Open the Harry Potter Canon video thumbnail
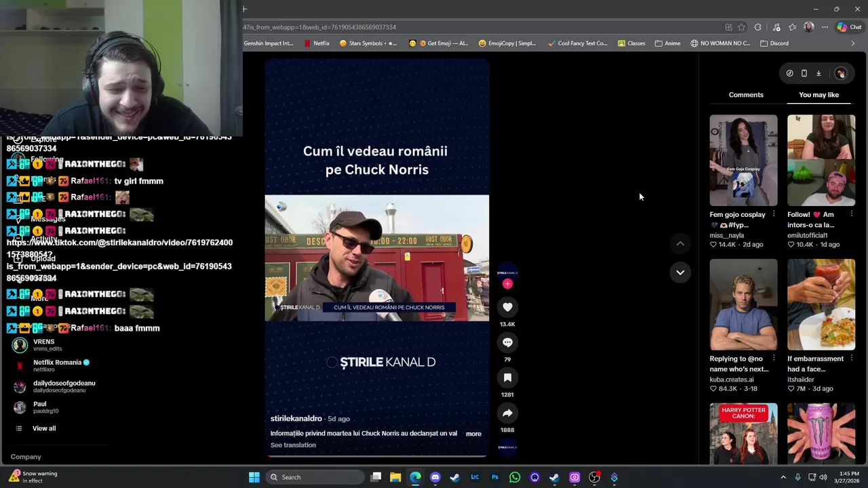This screenshot has height=488, width=868. (x=743, y=434)
